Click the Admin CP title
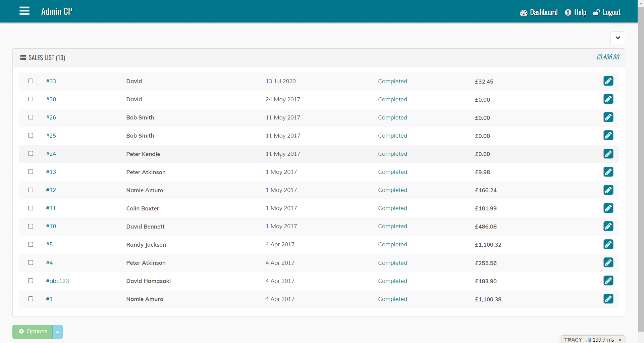 pos(57,11)
